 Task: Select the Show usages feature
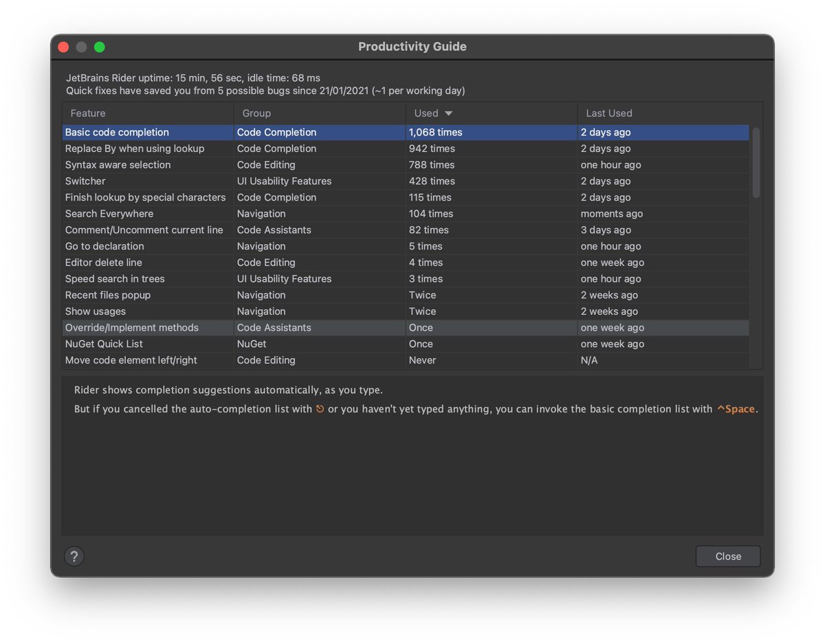click(406, 311)
